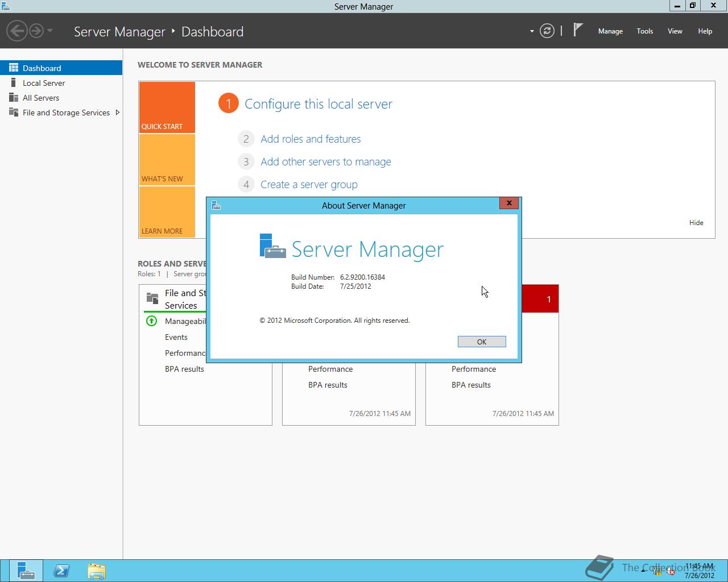Click the About dialog title bar icon
The width and height of the screenshot is (728, 582).
coord(216,205)
